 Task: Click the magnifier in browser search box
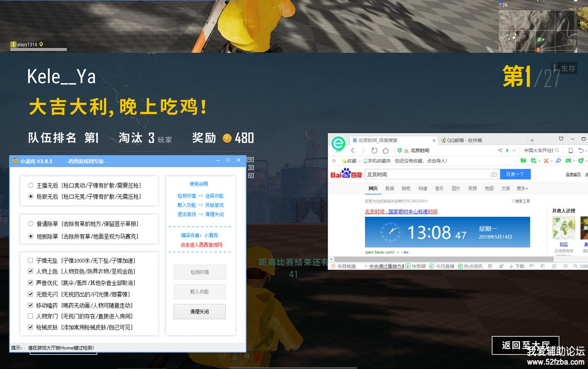tap(557, 150)
